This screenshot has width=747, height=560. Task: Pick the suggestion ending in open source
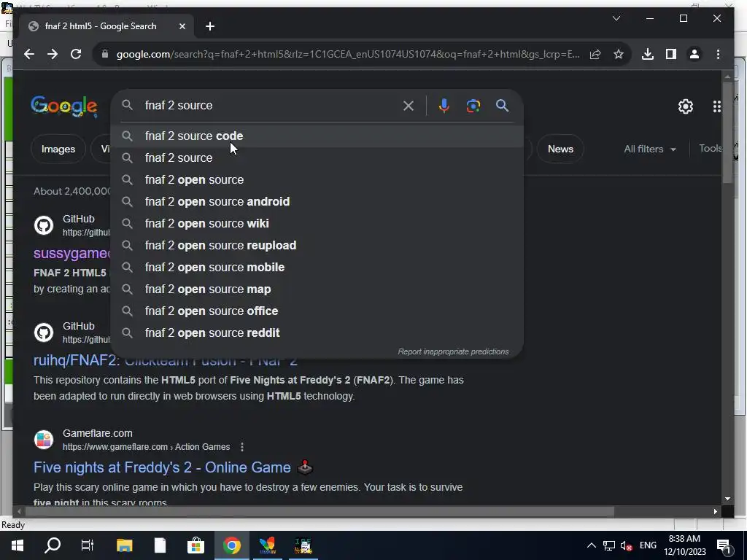tap(317, 180)
